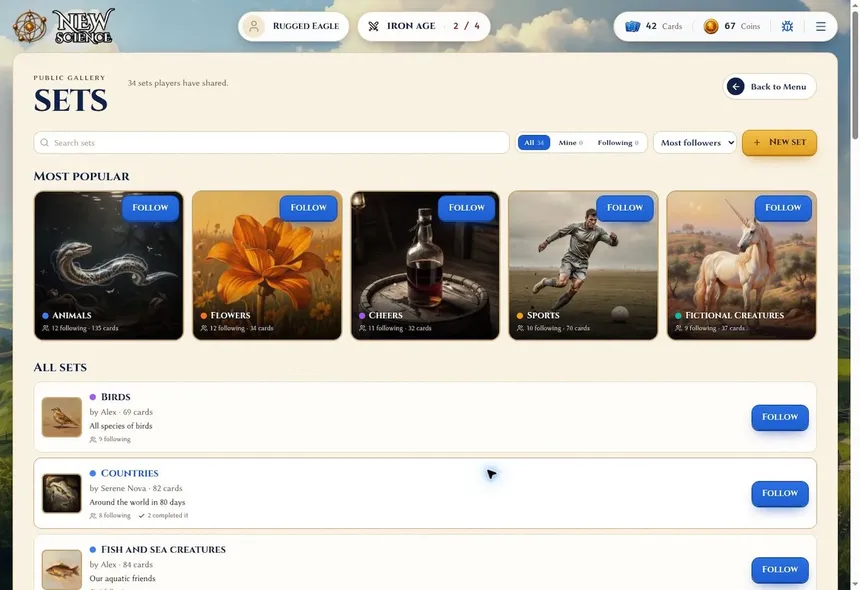Click the purple dot beside Birds
This screenshot has width=860, height=590.
point(93,397)
